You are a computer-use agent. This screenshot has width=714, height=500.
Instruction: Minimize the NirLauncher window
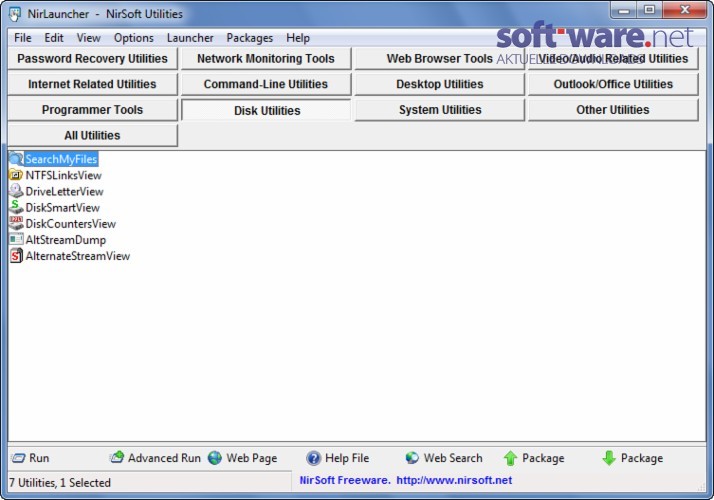pos(624,10)
